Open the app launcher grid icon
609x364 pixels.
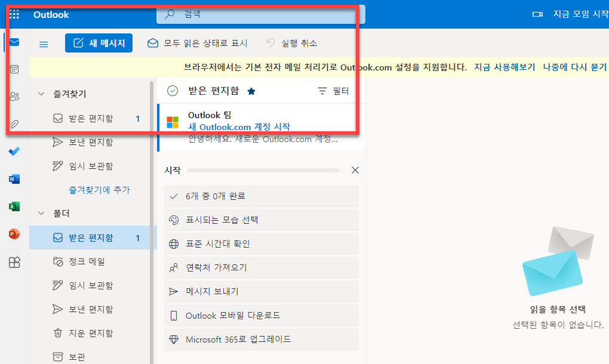(x=14, y=14)
